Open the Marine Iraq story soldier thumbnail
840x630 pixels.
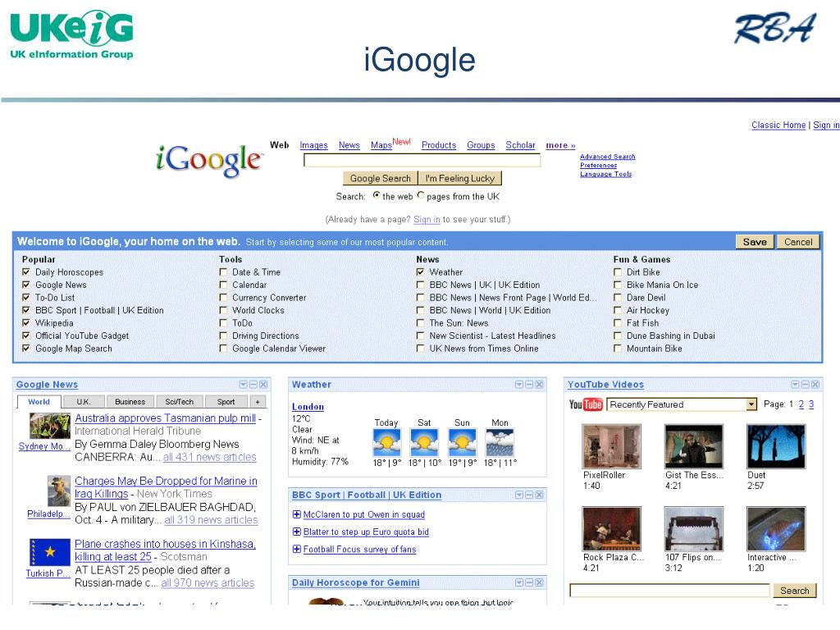click(x=58, y=491)
